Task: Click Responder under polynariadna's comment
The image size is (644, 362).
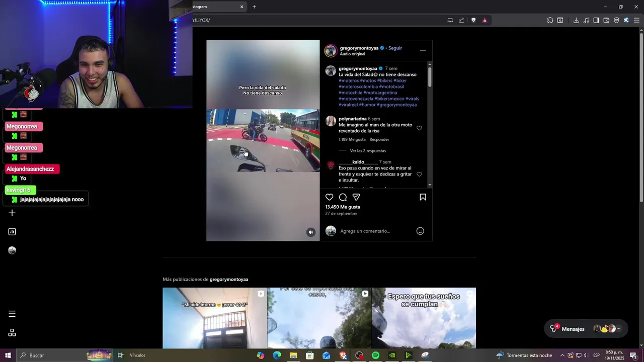Action: pyautogui.click(x=379, y=139)
